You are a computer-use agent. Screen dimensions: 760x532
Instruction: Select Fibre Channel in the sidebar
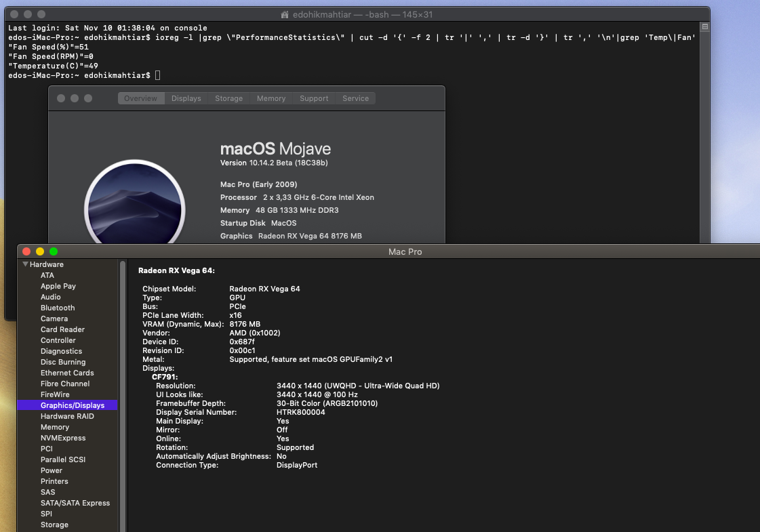(65, 384)
